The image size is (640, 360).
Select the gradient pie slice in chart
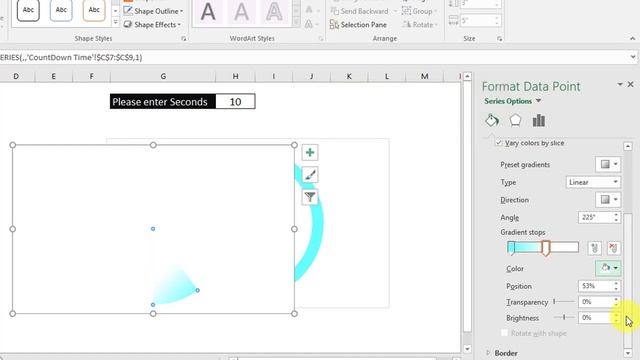point(176,288)
